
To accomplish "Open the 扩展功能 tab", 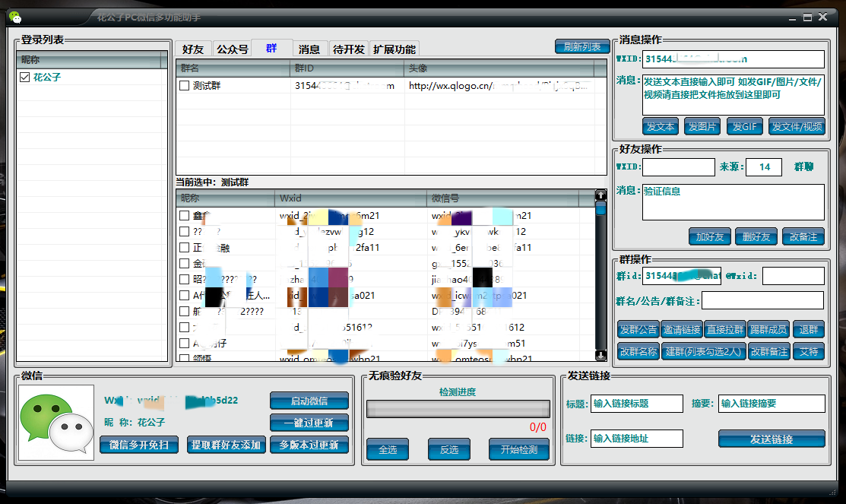I will [x=394, y=49].
